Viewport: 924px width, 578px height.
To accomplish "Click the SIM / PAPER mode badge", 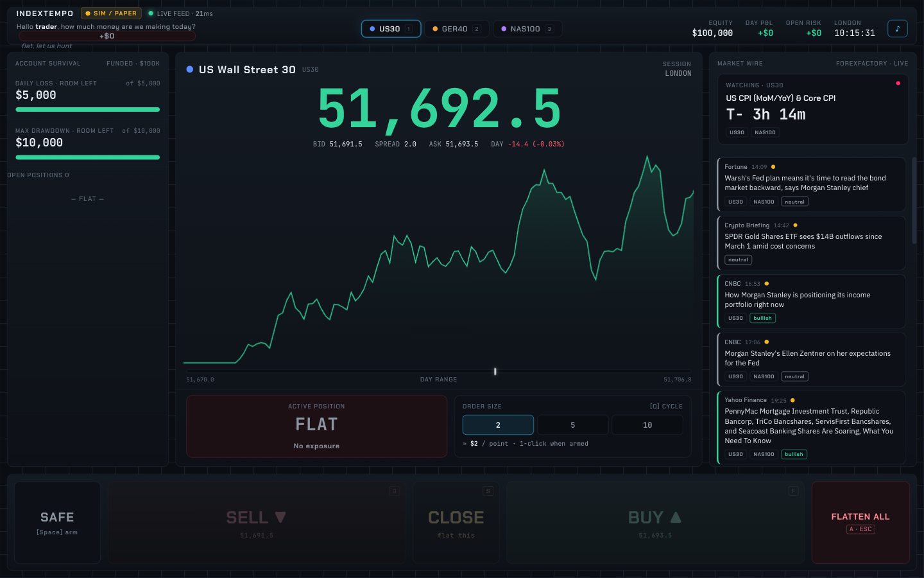I will point(111,13).
